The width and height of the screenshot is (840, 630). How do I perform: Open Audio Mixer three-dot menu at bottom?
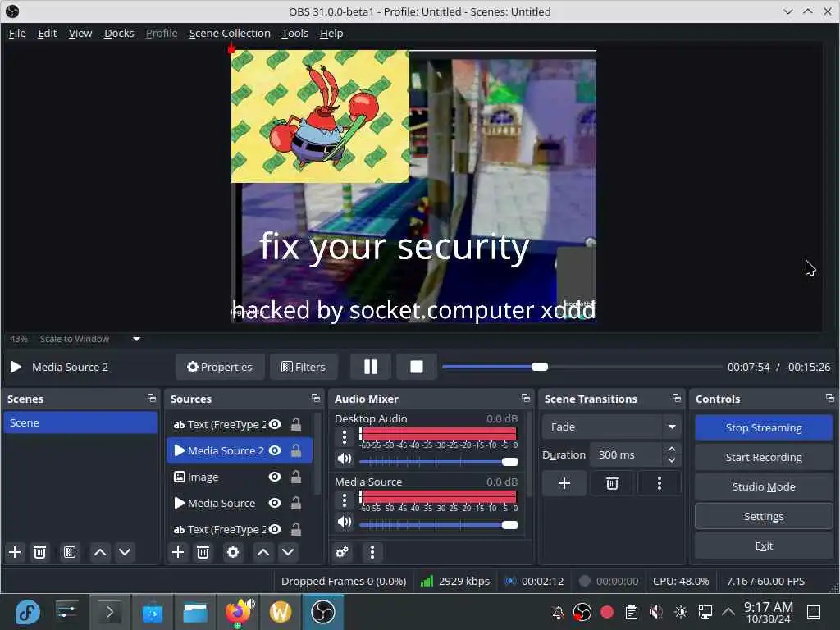(x=372, y=552)
